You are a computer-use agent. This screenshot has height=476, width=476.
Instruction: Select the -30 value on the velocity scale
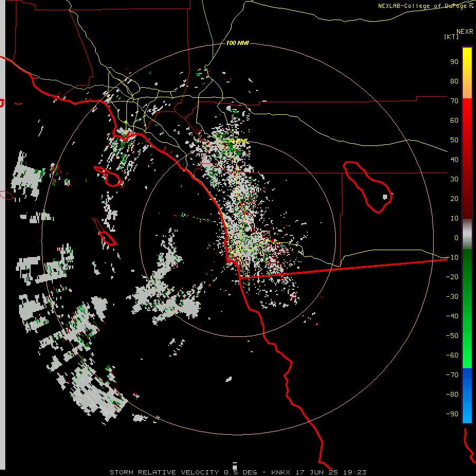click(x=452, y=297)
